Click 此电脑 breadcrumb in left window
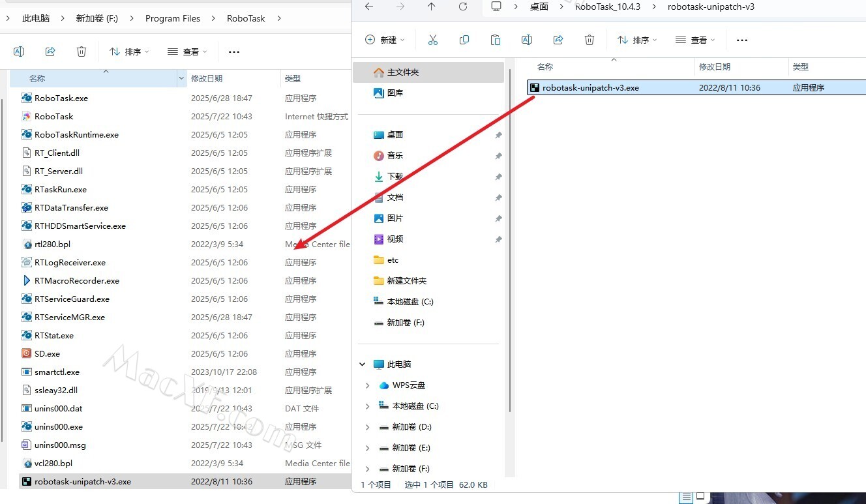The height and width of the screenshot is (504, 866). tap(36, 18)
